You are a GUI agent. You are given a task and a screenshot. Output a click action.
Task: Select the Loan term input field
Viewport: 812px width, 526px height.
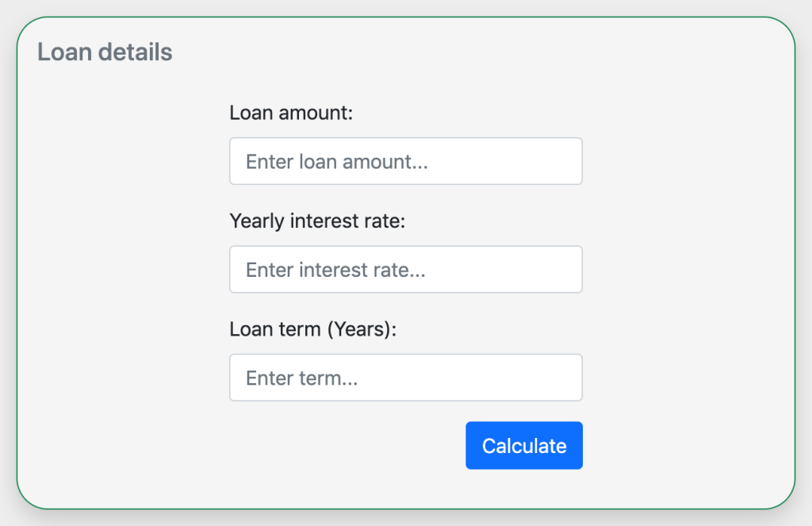(405, 377)
